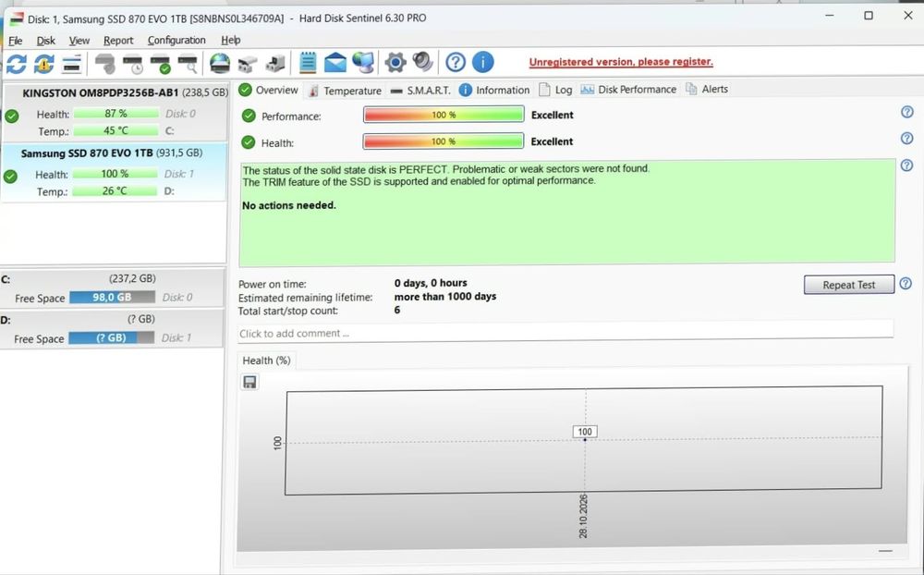Click the help icon beside the Health bar
This screenshot has height=575, width=924.
(907, 138)
